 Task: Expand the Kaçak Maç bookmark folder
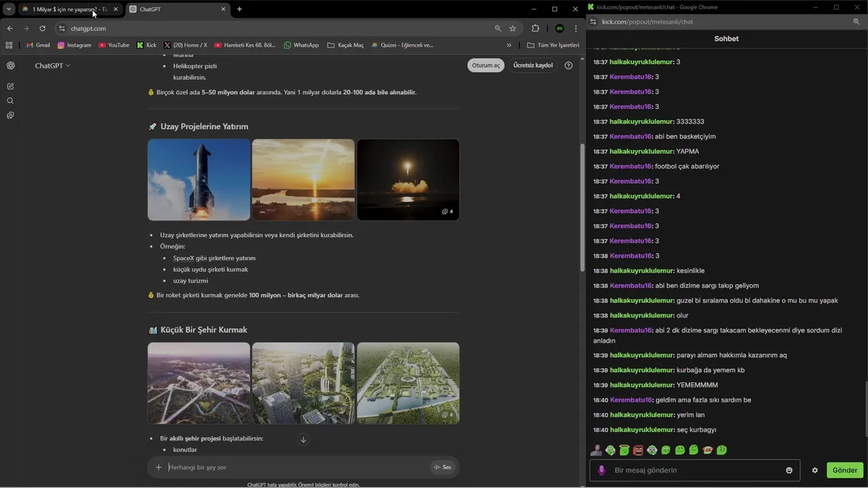point(345,45)
